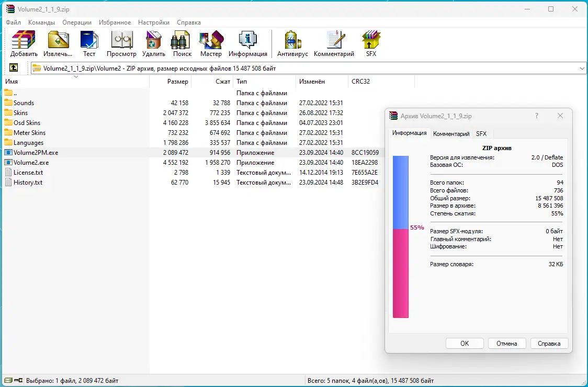The width and height of the screenshot is (588, 387).
Task: Open the Избранное menu
Action: click(115, 22)
